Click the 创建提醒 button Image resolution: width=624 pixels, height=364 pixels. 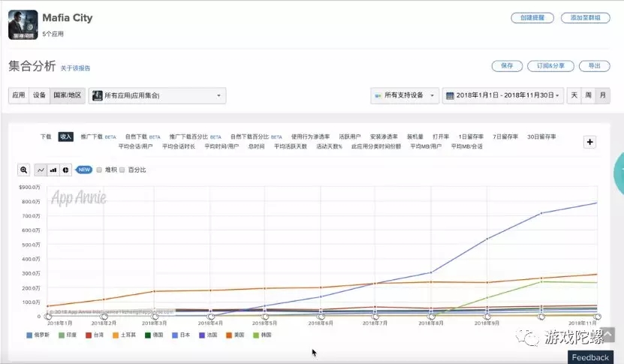click(x=532, y=18)
